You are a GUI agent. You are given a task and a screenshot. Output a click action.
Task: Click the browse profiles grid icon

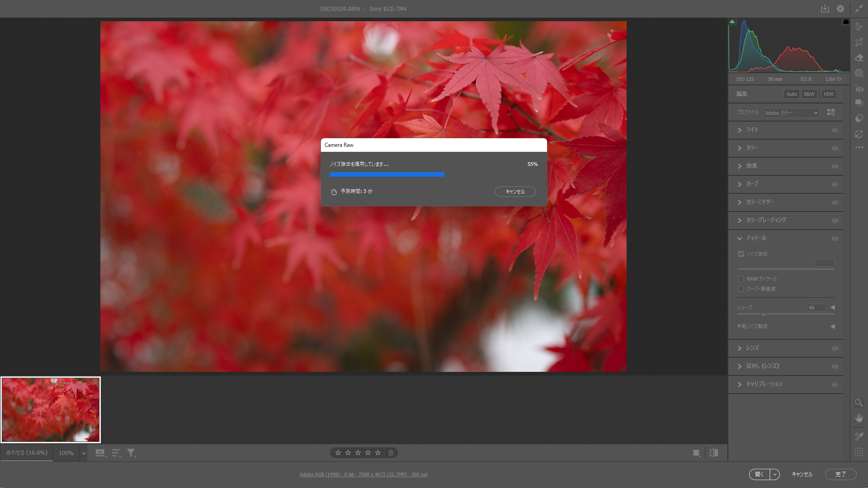[831, 113]
